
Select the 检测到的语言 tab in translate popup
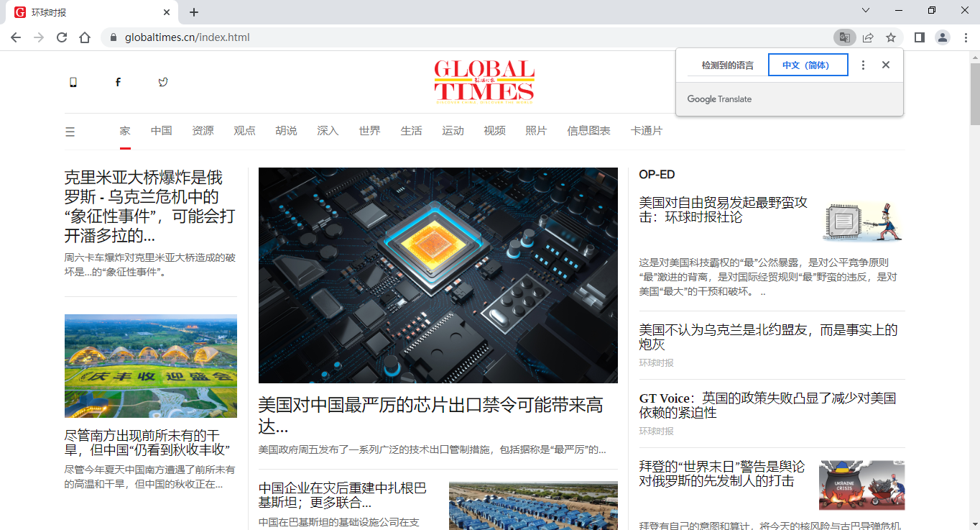(x=728, y=65)
